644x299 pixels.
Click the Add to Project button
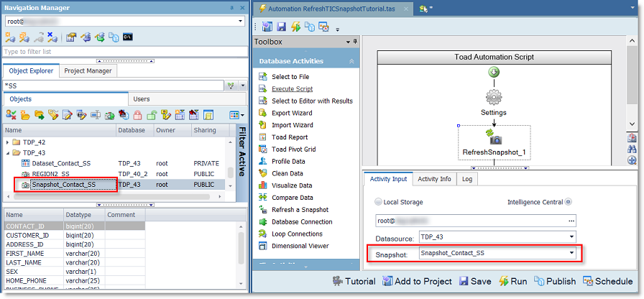tap(418, 281)
